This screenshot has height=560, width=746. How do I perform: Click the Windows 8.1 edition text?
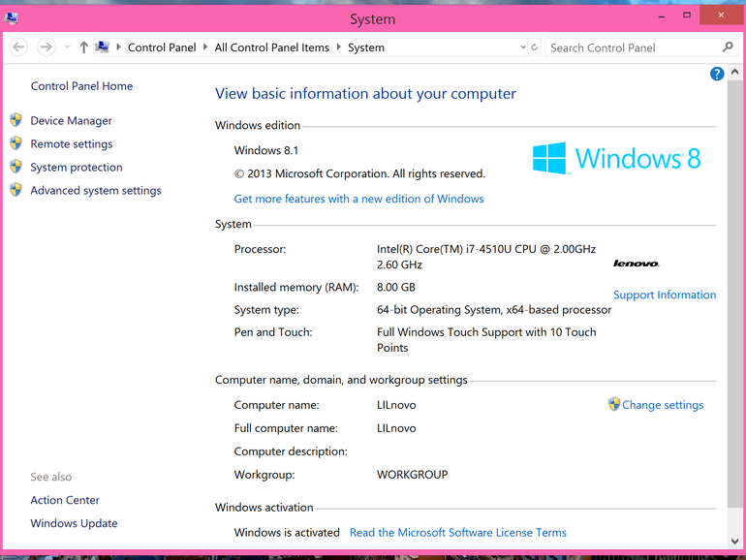(x=266, y=151)
